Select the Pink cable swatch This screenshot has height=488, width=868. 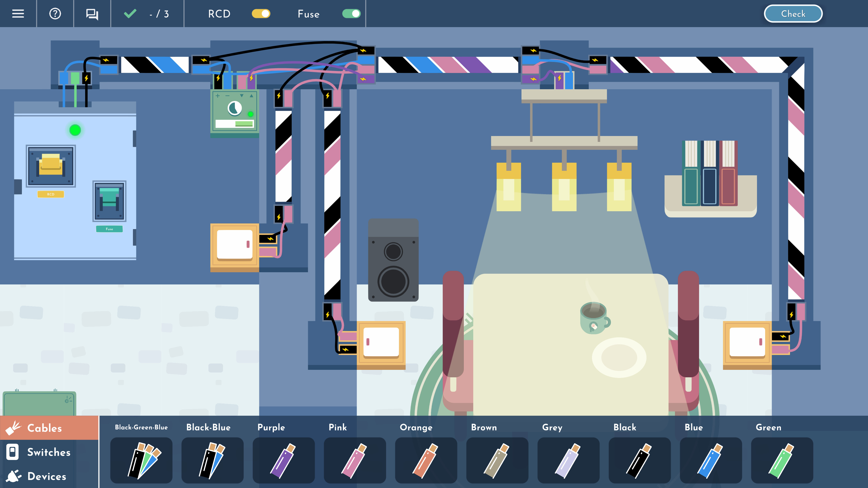click(x=355, y=461)
